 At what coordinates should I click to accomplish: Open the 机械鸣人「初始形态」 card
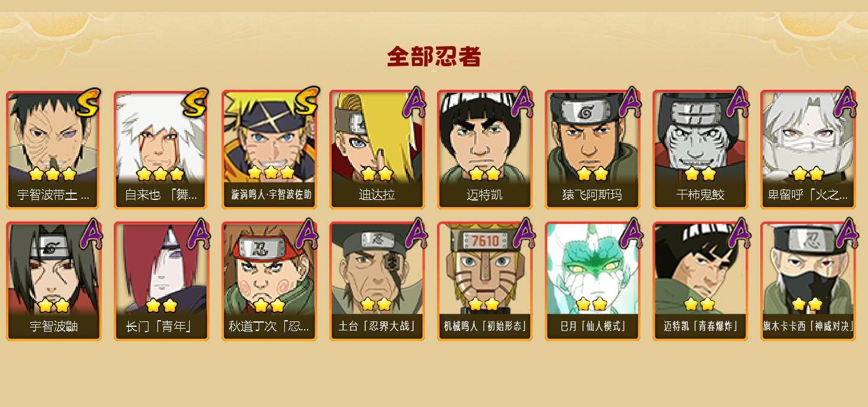pyautogui.click(x=485, y=281)
